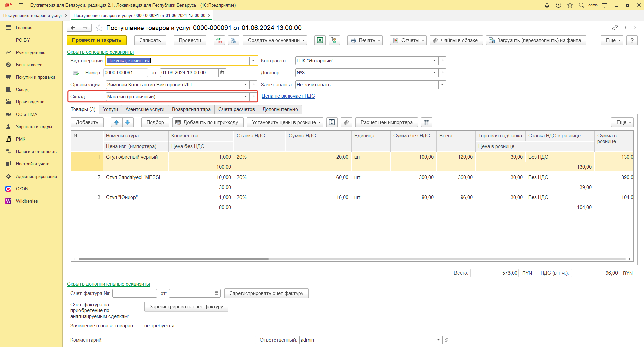Click Провести button

pos(190,40)
